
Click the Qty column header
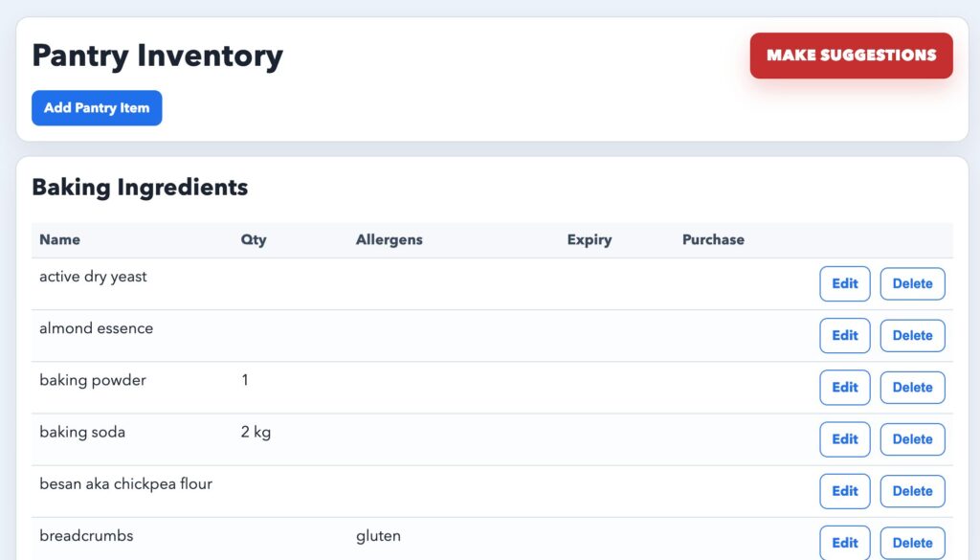tap(254, 239)
